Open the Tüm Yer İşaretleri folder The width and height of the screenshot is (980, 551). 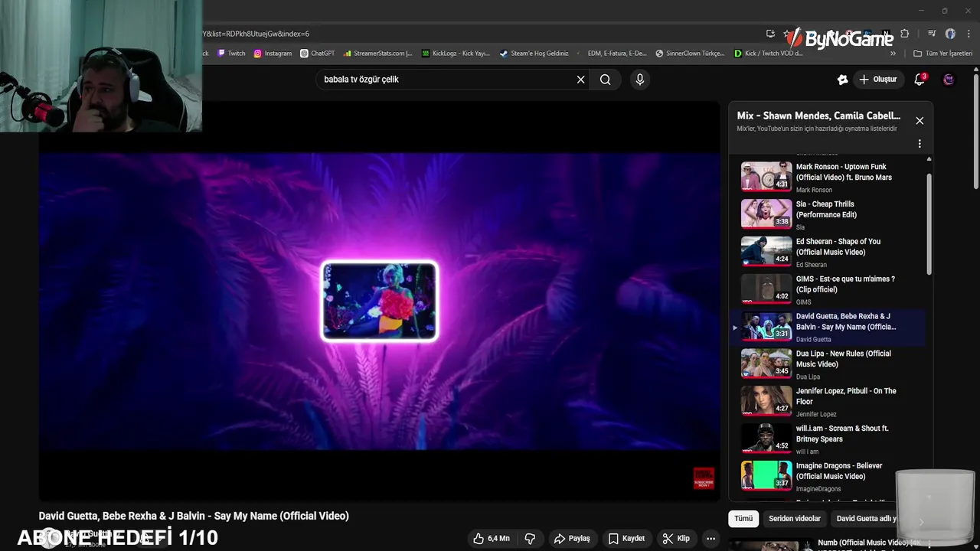pos(943,54)
